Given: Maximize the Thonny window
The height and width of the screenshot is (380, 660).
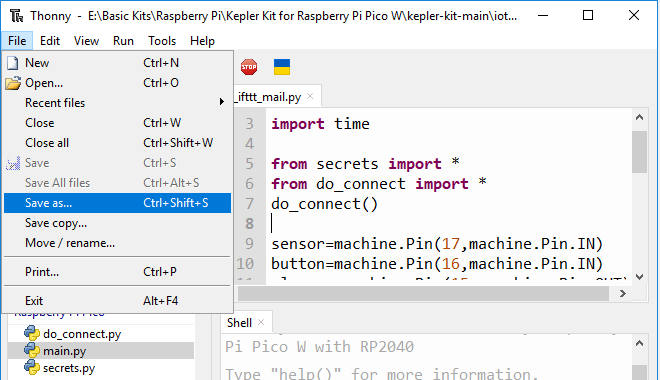Looking at the screenshot, I should click(x=588, y=16).
